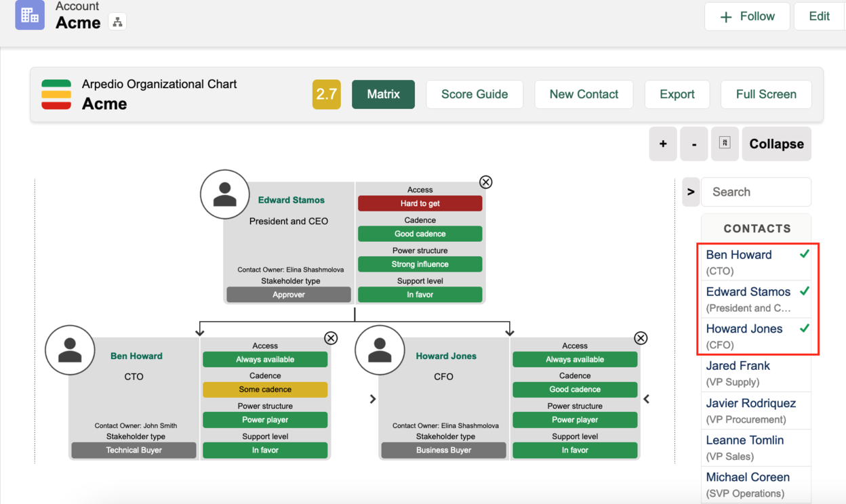Click Howard Jones 'Power player' tag

[x=575, y=420]
